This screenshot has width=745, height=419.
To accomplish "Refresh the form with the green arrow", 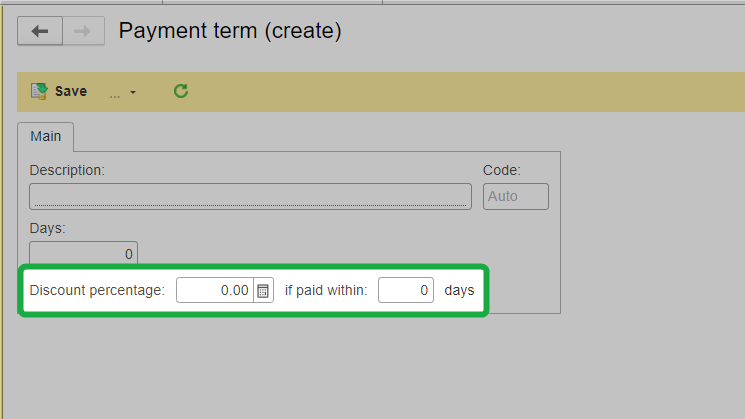I will 181,91.
